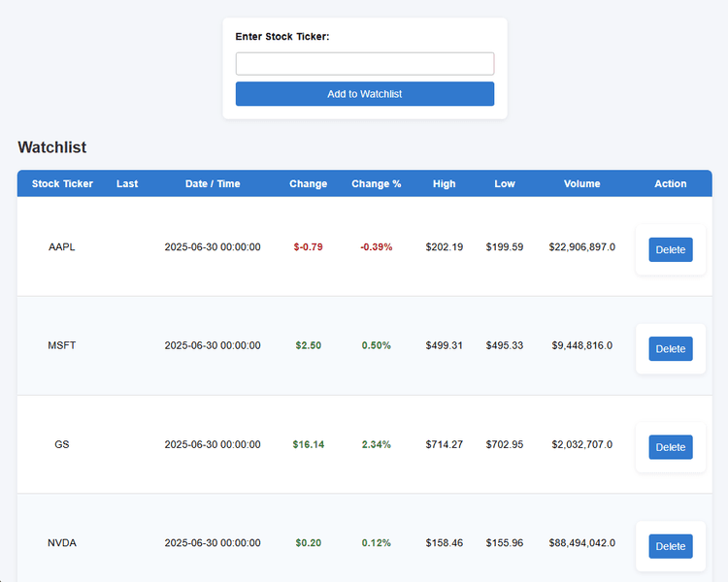Click the Date / Time column header
728x582 pixels.
coord(213,183)
